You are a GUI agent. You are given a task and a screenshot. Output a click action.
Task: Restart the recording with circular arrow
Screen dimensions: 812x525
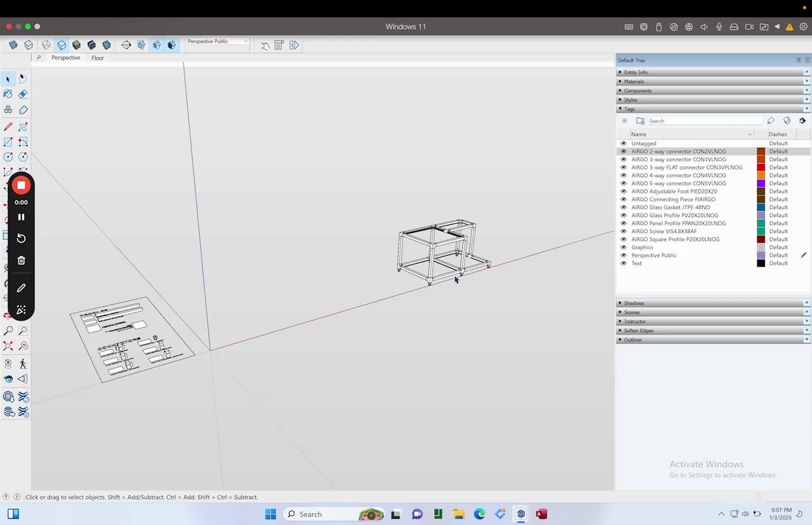pyautogui.click(x=21, y=238)
